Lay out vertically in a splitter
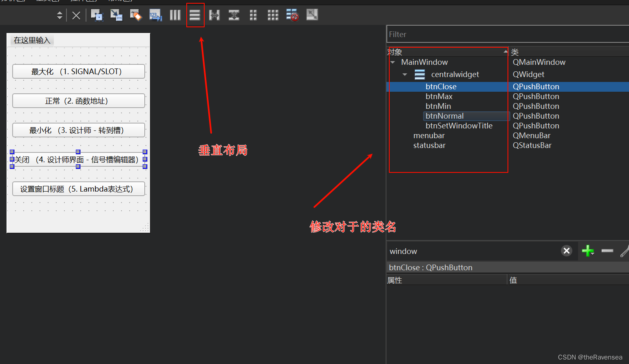Viewport: 629px width, 364px height. [x=234, y=15]
